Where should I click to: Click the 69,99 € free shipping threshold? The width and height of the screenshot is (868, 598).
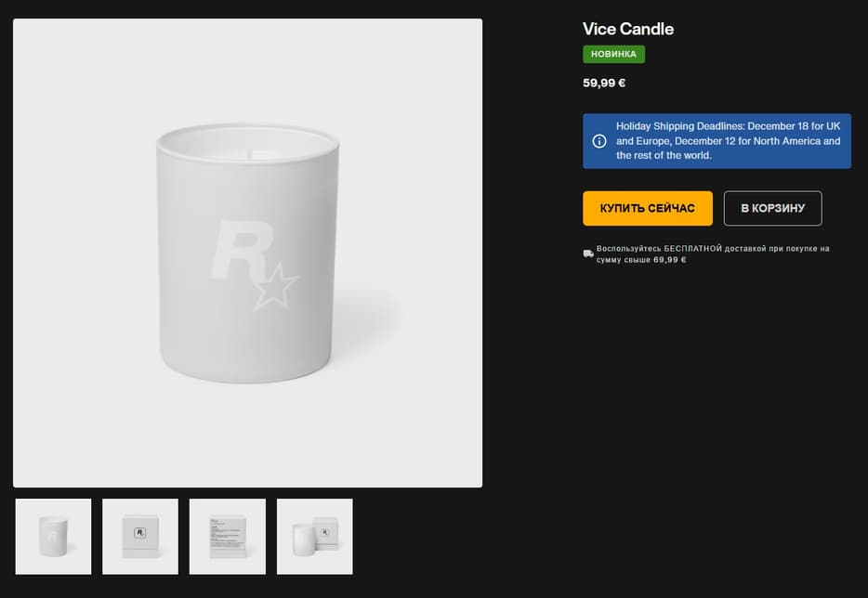point(669,260)
